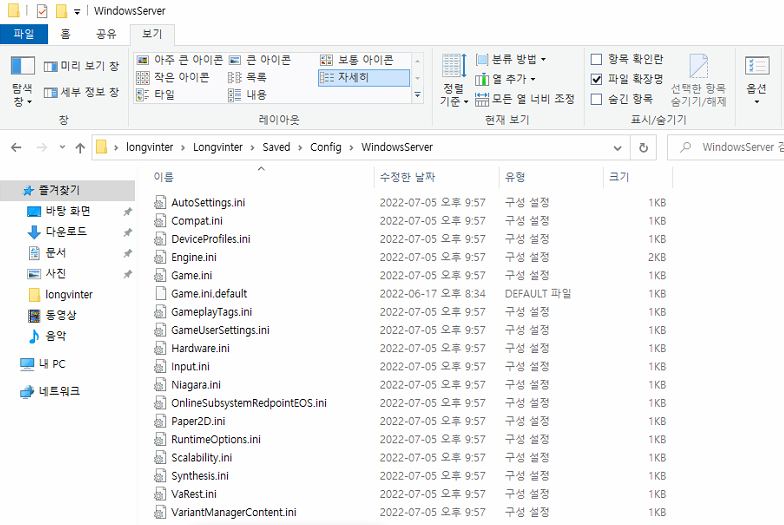Uncheck file name extensions (파일 확장명)
Viewport: 784px width, 525px height.
click(596, 79)
